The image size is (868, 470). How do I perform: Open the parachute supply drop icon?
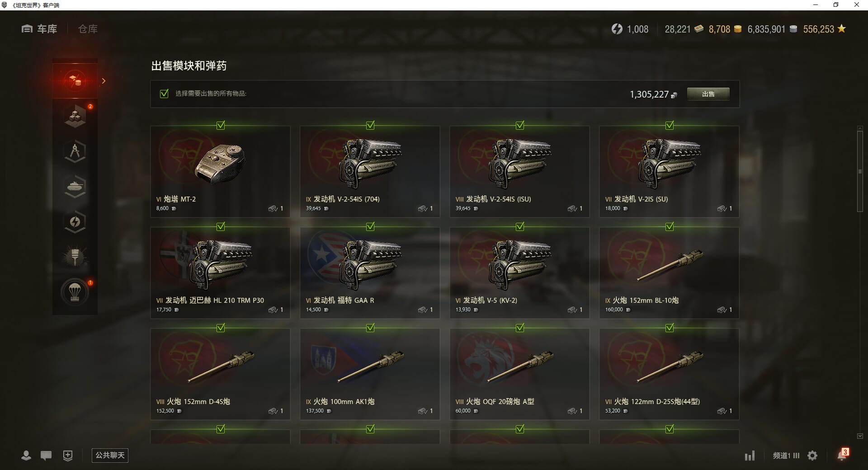coord(75,292)
